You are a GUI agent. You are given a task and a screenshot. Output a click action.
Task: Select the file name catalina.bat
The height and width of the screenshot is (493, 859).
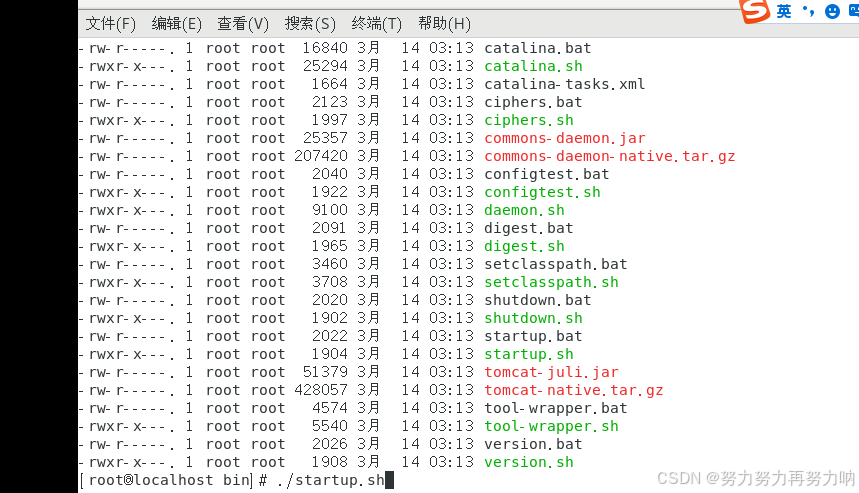pos(537,48)
